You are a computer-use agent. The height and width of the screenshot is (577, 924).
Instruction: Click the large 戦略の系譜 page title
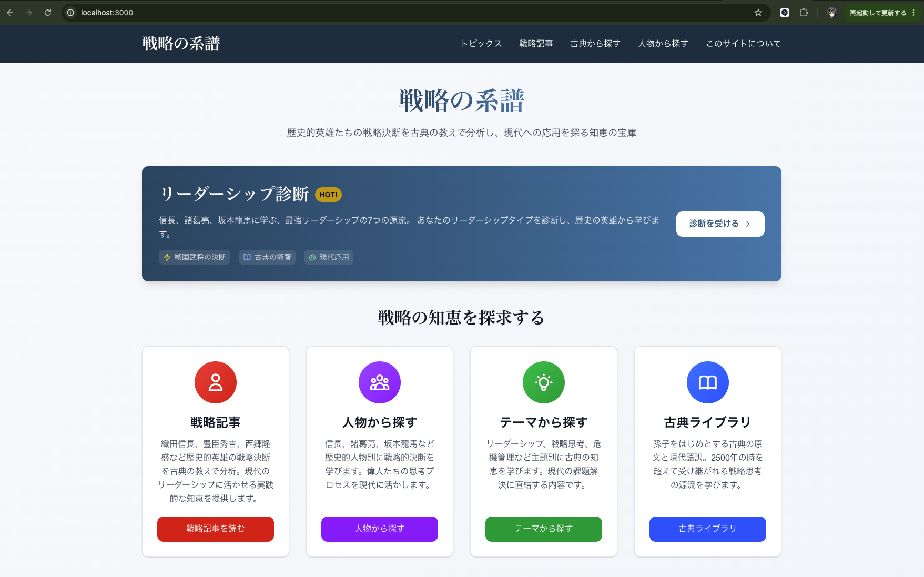(462, 100)
